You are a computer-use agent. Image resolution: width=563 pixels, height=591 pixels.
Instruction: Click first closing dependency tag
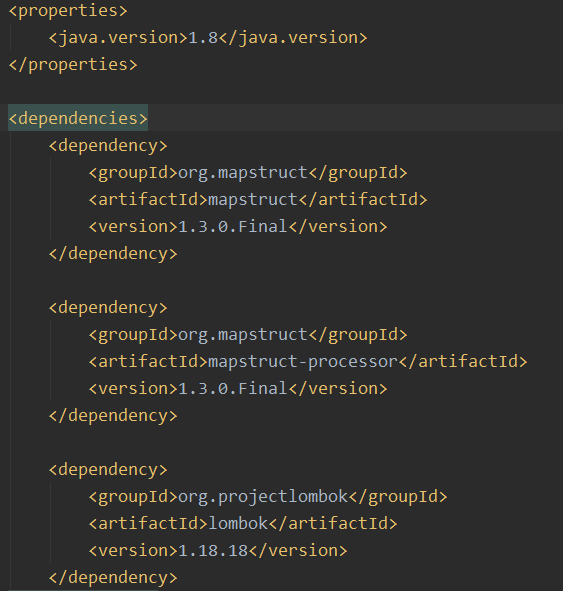[x=113, y=253]
